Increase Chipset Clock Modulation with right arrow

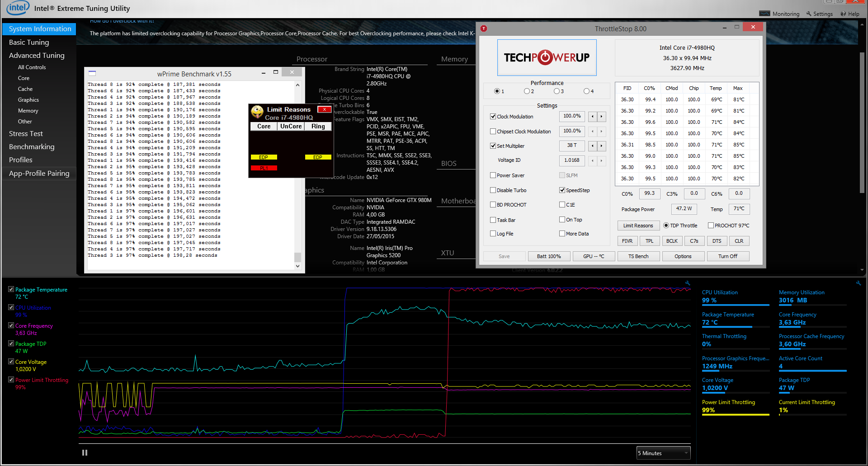coord(601,132)
